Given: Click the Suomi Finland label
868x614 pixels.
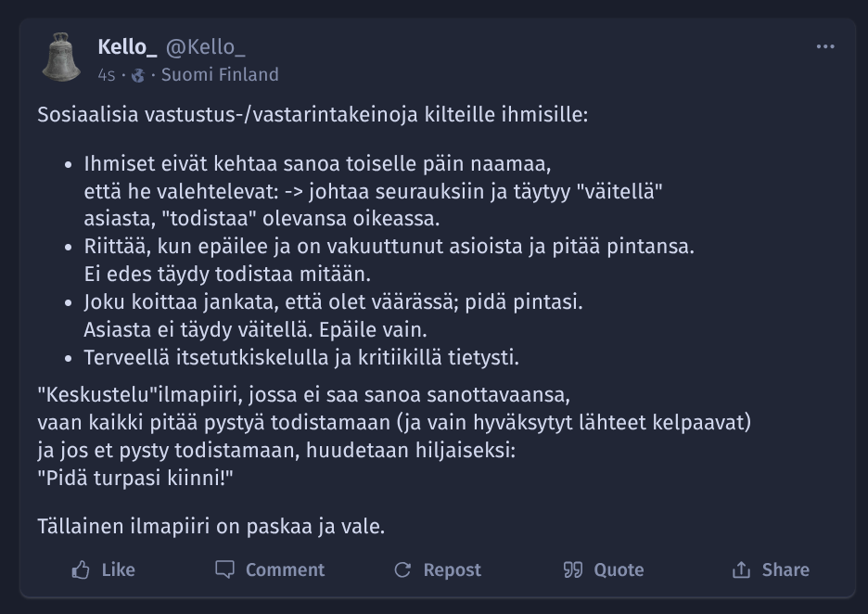Looking at the screenshot, I should (x=220, y=75).
